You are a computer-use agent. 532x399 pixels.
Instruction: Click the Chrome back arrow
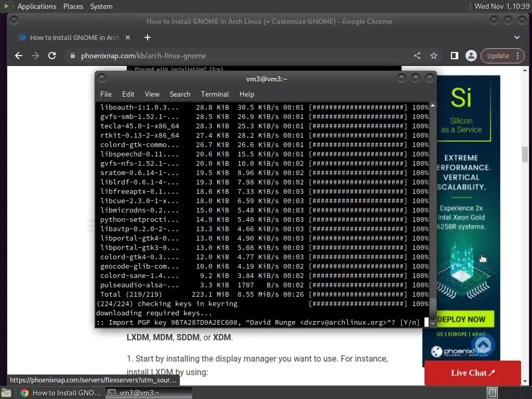[19, 56]
